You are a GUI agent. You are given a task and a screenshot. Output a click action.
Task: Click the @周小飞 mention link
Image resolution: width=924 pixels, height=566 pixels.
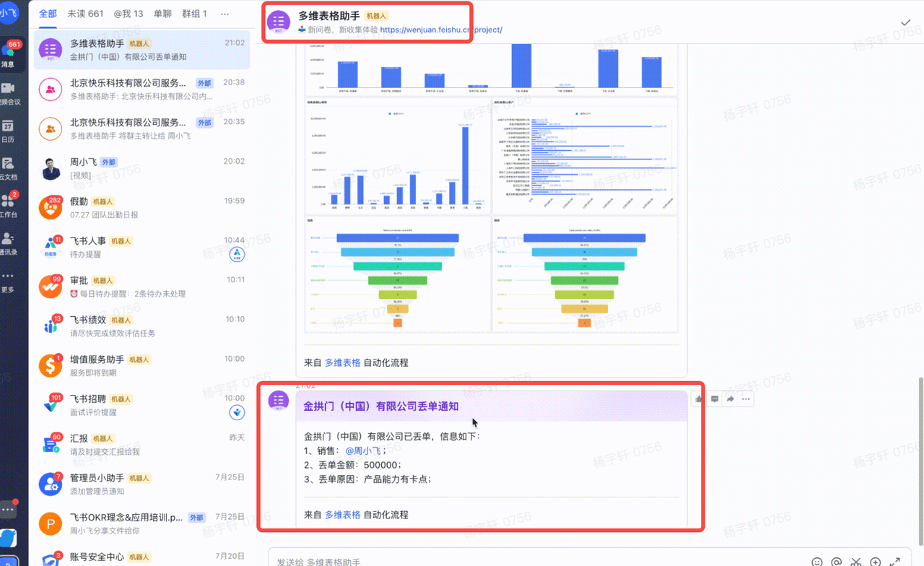pyautogui.click(x=364, y=450)
